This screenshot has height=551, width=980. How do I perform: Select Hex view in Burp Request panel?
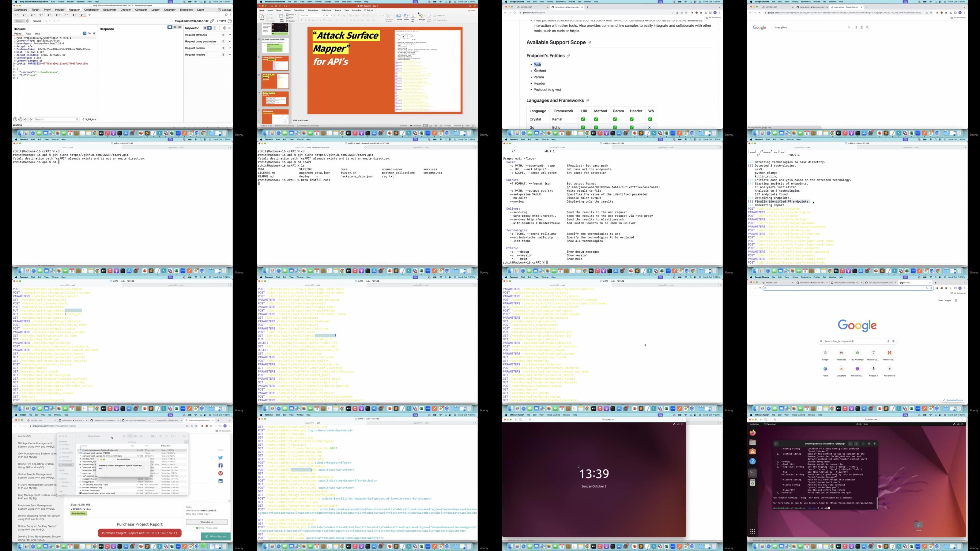pos(37,33)
